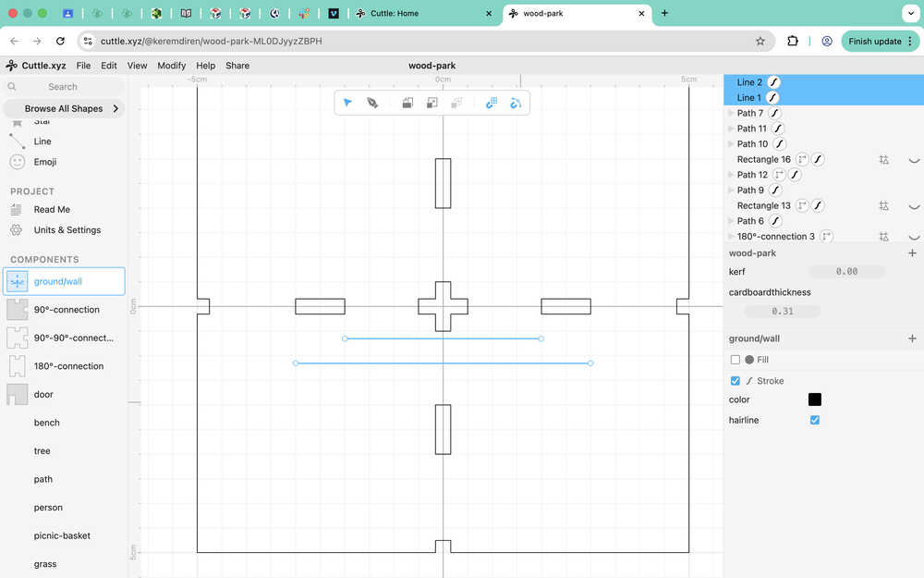The image size is (924, 578).
Task: Click the blue snap-to-grid magnet icon
Action: click(x=492, y=103)
